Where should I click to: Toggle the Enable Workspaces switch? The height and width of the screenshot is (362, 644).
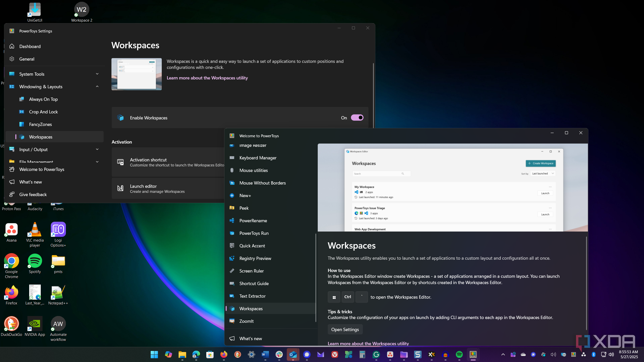pyautogui.click(x=357, y=118)
